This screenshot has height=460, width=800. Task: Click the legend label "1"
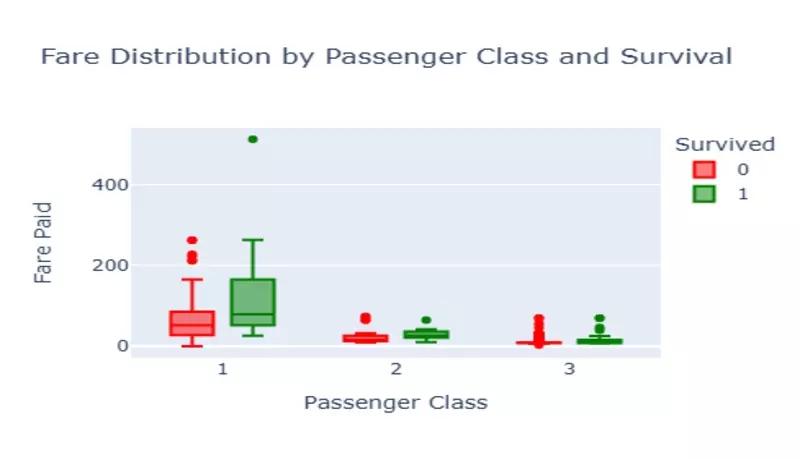742,194
